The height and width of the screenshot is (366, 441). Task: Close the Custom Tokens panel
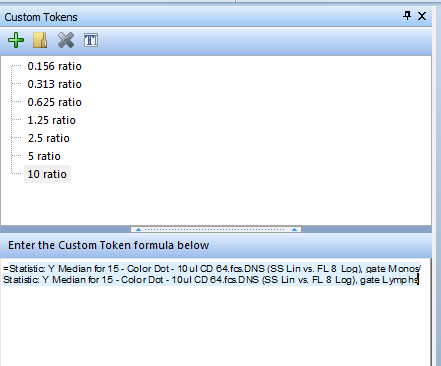point(422,16)
